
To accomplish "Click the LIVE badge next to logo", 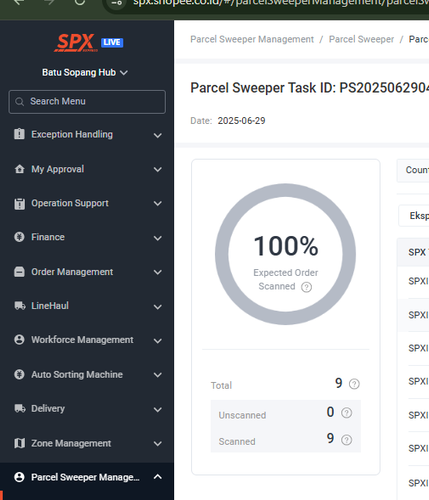I will [112, 42].
